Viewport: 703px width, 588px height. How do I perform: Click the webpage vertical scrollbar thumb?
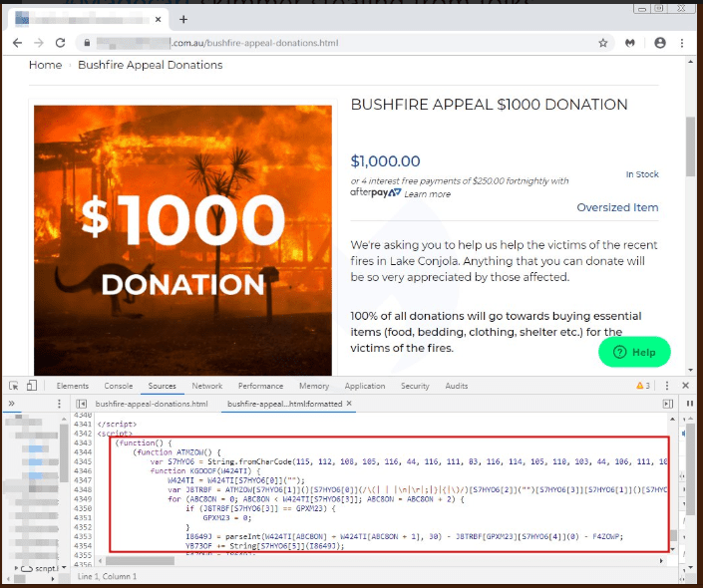click(690, 147)
